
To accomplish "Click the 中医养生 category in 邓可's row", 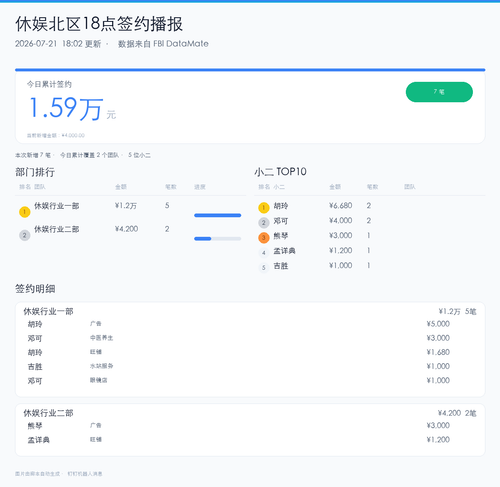I will coord(101,338).
